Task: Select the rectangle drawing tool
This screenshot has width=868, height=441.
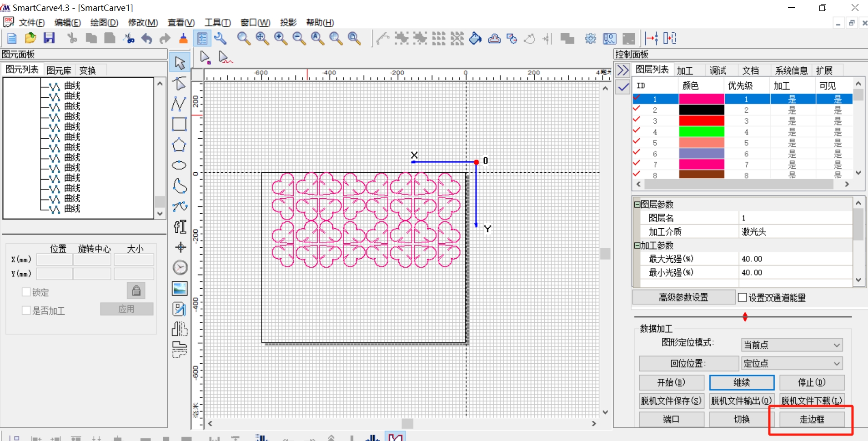Action: 179,124
